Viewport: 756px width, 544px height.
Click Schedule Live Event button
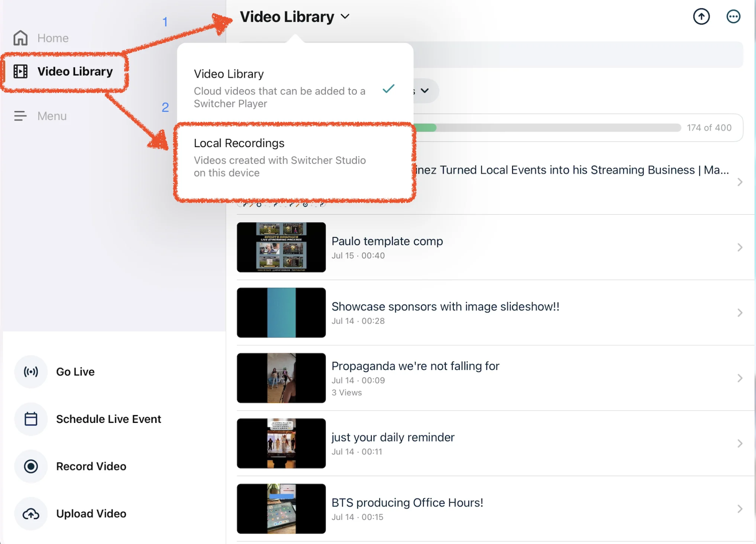(88, 419)
